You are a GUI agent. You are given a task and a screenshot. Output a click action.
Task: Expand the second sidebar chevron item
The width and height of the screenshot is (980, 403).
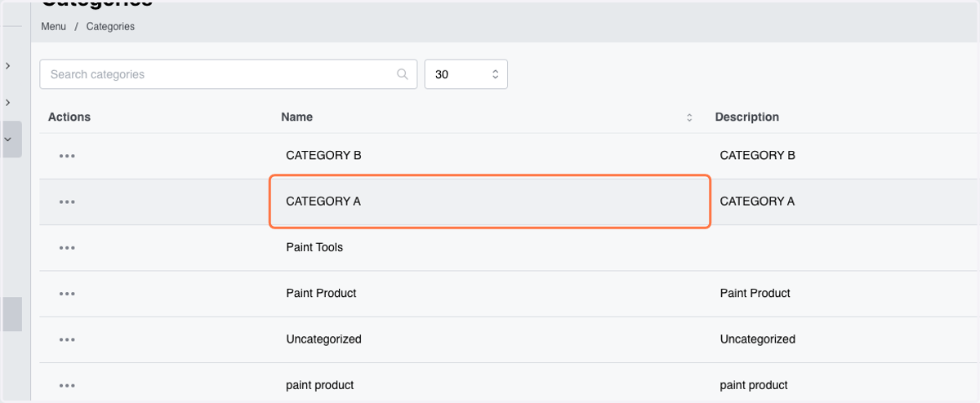click(7, 102)
